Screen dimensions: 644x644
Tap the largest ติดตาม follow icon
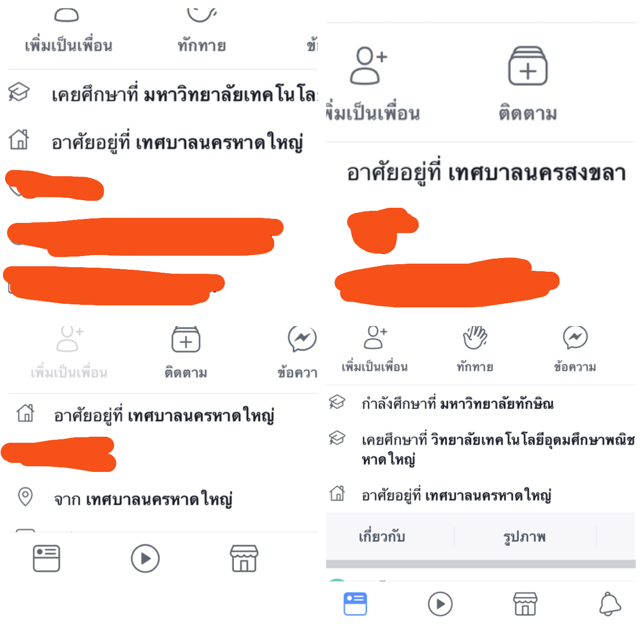528,66
